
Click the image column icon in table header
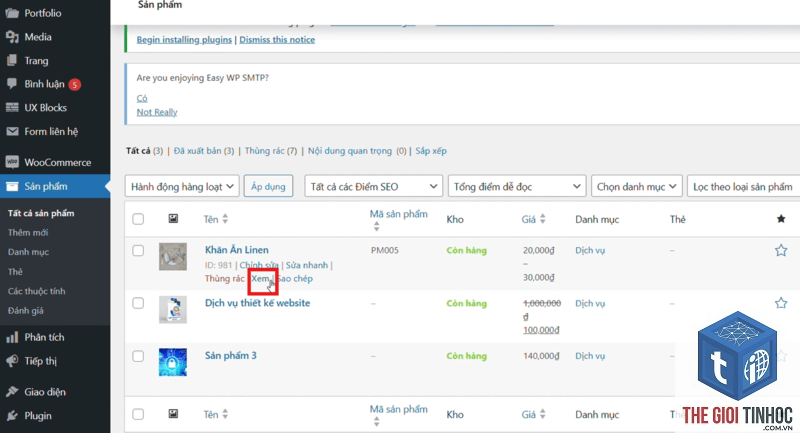pyautogui.click(x=173, y=219)
